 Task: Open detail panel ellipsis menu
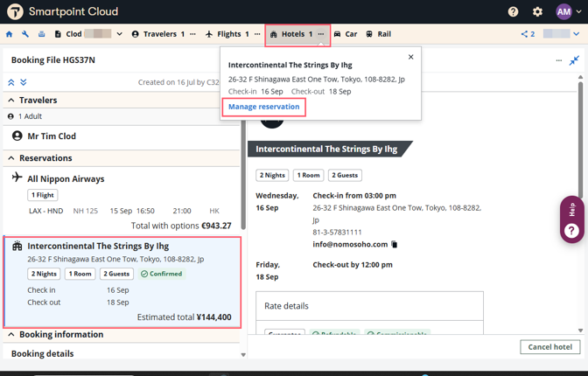tap(559, 60)
